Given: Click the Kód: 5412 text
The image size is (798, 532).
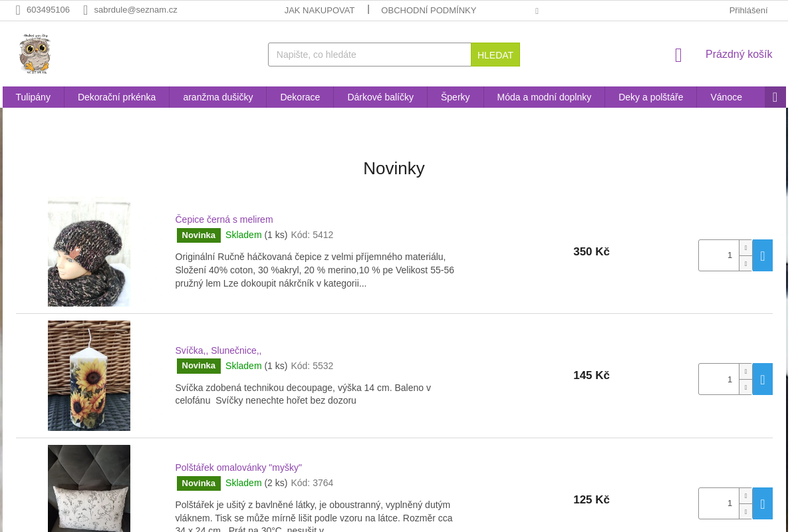Looking at the screenshot, I should tap(312, 235).
